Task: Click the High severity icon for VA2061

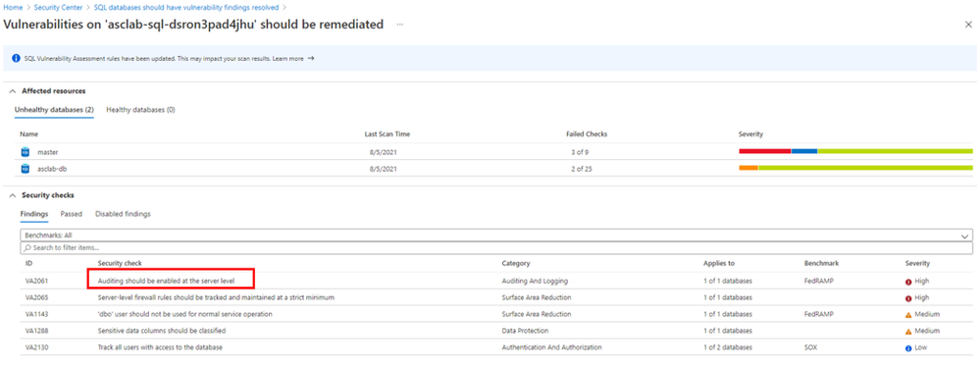Action: 908,282
